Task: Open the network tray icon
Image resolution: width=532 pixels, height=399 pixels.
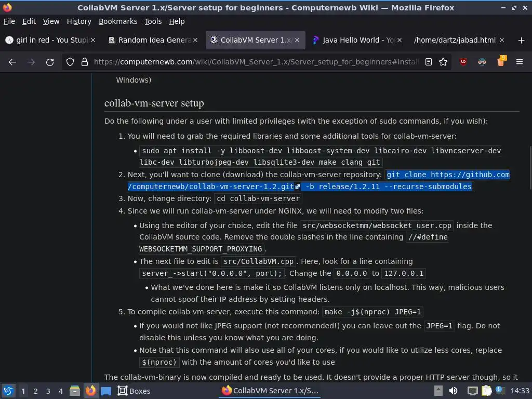Action: coord(472,391)
